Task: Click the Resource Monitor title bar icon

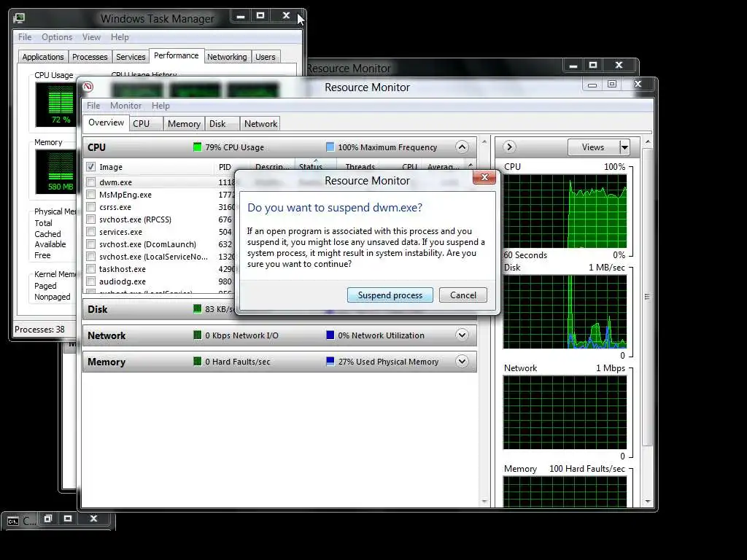Action: click(x=88, y=87)
